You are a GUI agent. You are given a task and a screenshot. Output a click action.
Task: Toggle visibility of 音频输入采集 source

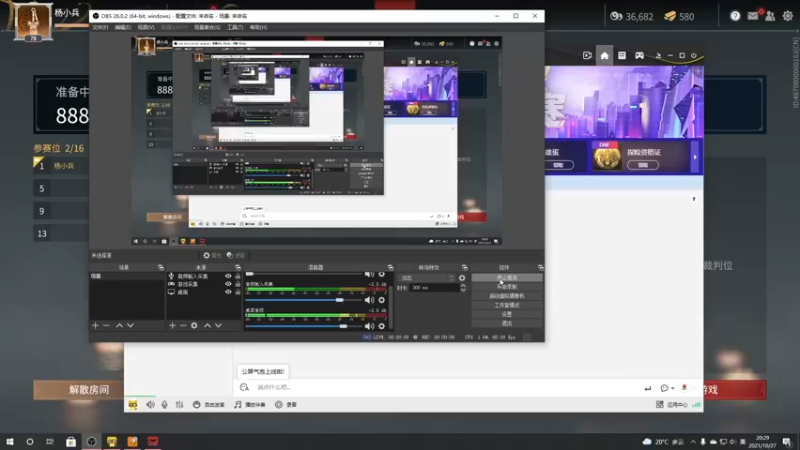[228, 276]
